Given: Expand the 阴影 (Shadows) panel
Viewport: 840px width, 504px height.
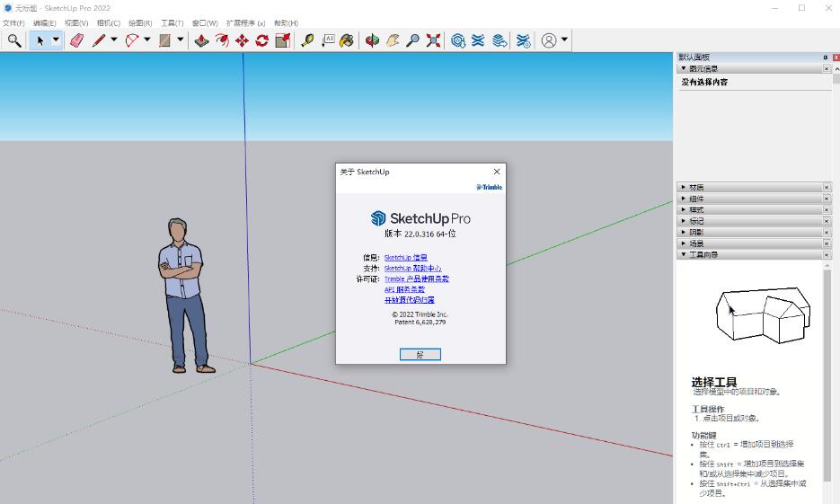Looking at the screenshot, I should coord(696,232).
